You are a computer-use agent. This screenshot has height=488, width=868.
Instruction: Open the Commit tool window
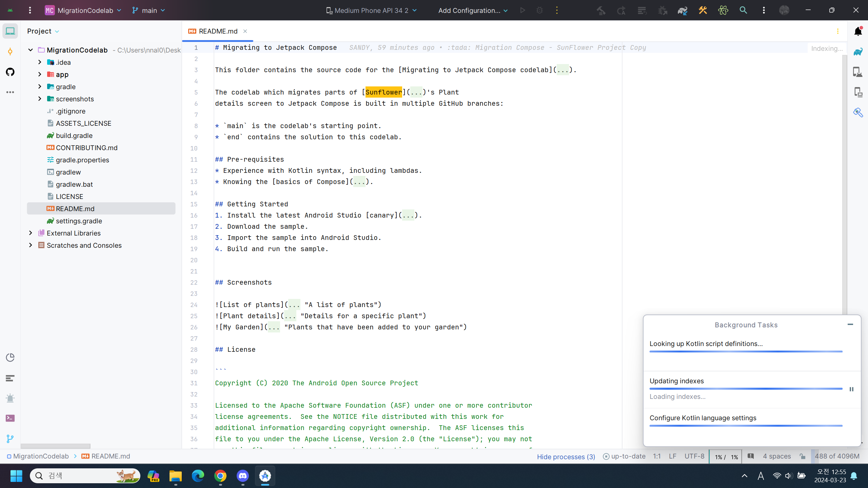pos(10,52)
